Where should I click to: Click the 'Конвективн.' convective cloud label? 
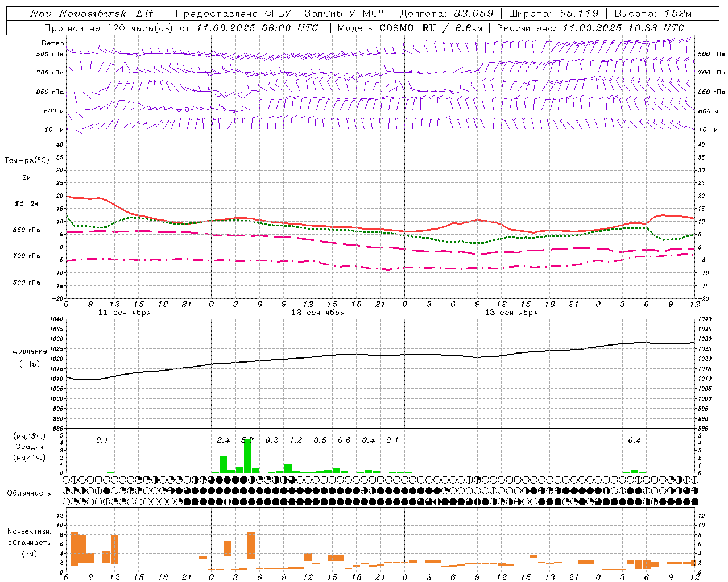(x=29, y=532)
